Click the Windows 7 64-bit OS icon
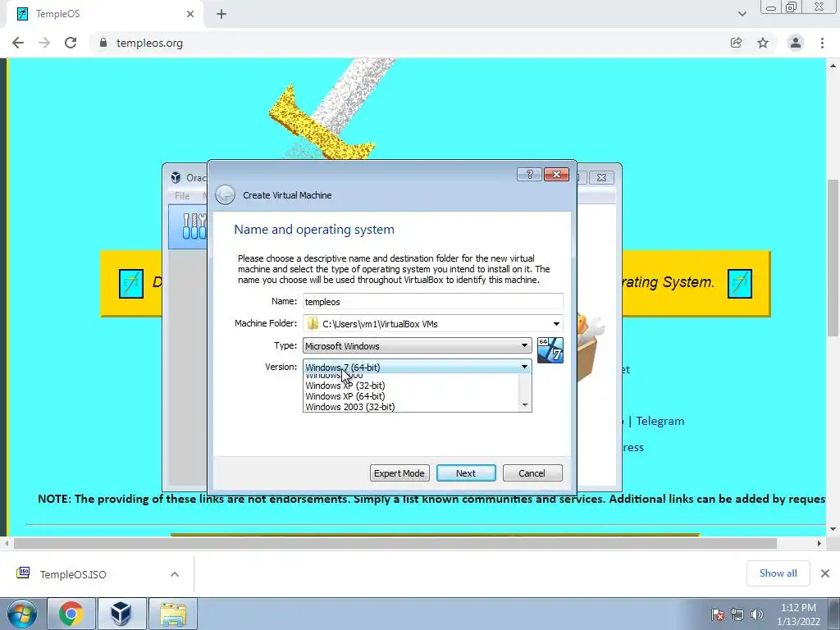 [550, 350]
